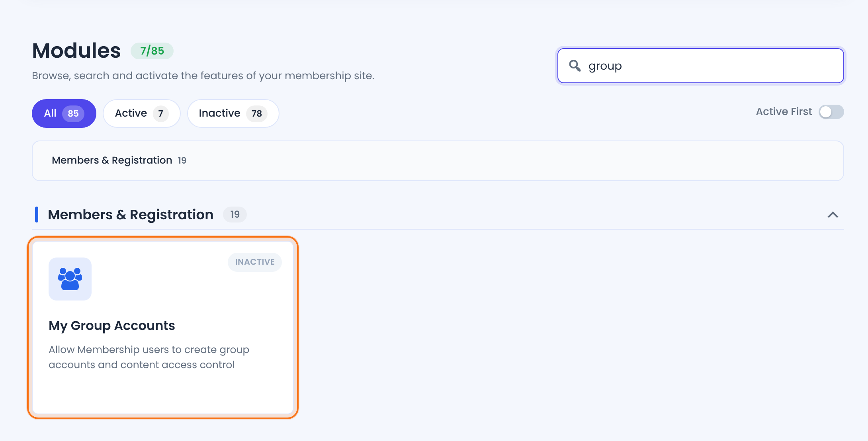Click into the search field containing 'group'
Image resolution: width=868 pixels, height=441 pixels.
point(700,66)
